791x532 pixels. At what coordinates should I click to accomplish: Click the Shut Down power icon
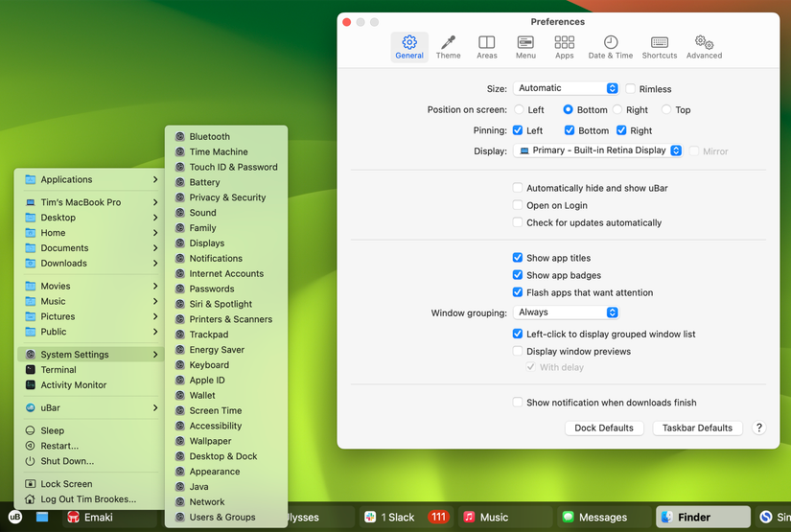point(31,461)
